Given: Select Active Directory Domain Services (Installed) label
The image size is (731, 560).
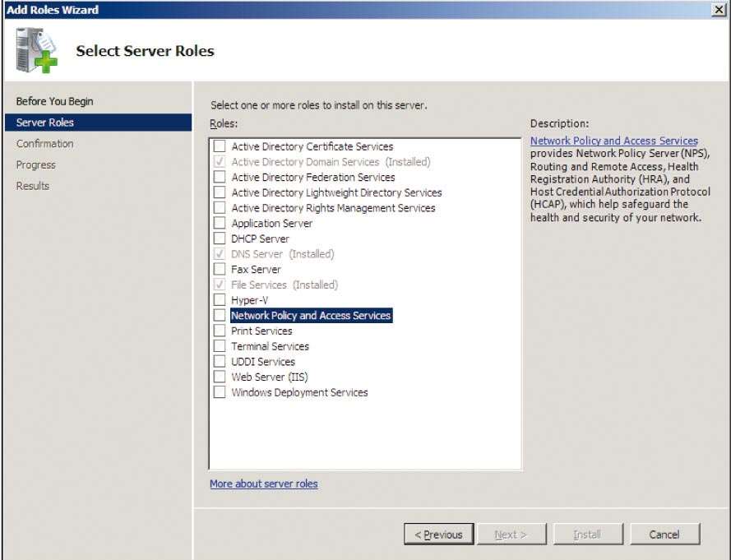Looking at the screenshot, I should click(x=331, y=161).
